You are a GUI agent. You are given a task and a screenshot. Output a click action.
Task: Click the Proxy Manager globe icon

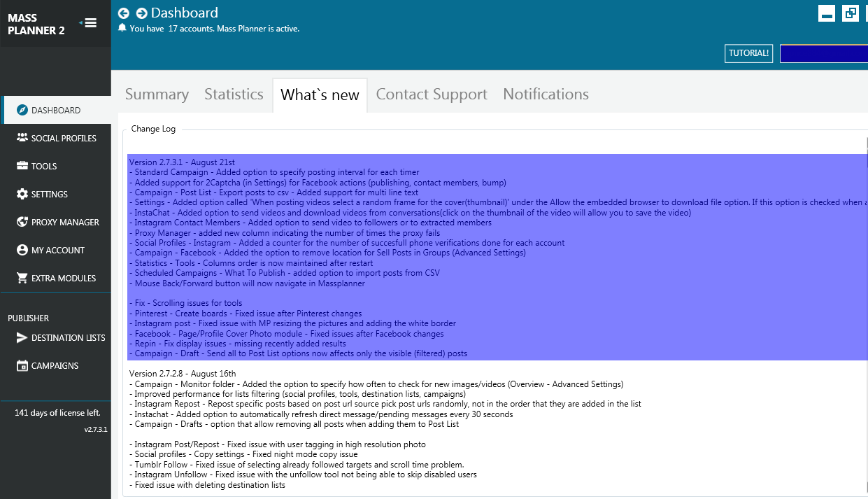pos(22,222)
